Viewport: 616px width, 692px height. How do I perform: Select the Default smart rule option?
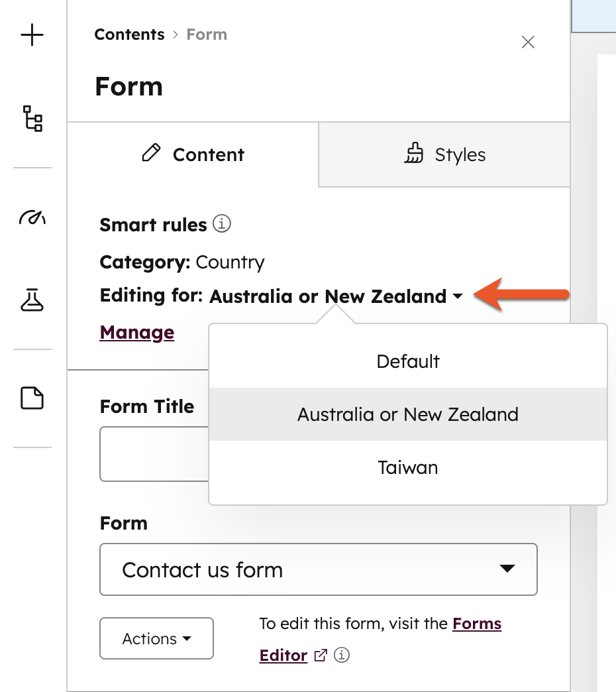(407, 361)
